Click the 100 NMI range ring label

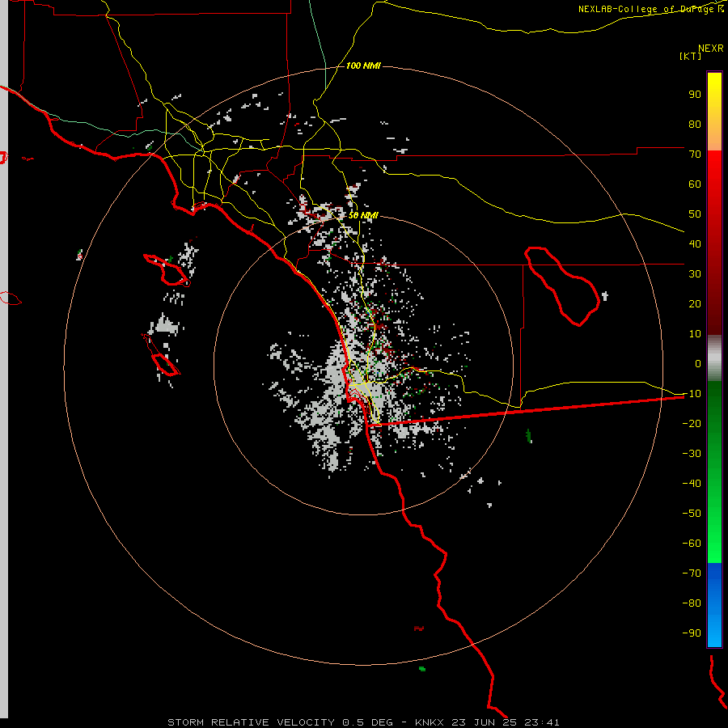[x=363, y=66]
